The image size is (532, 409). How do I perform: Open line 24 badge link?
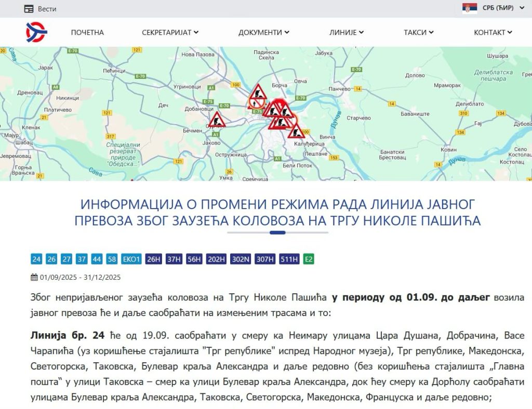[x=36, y=259]
